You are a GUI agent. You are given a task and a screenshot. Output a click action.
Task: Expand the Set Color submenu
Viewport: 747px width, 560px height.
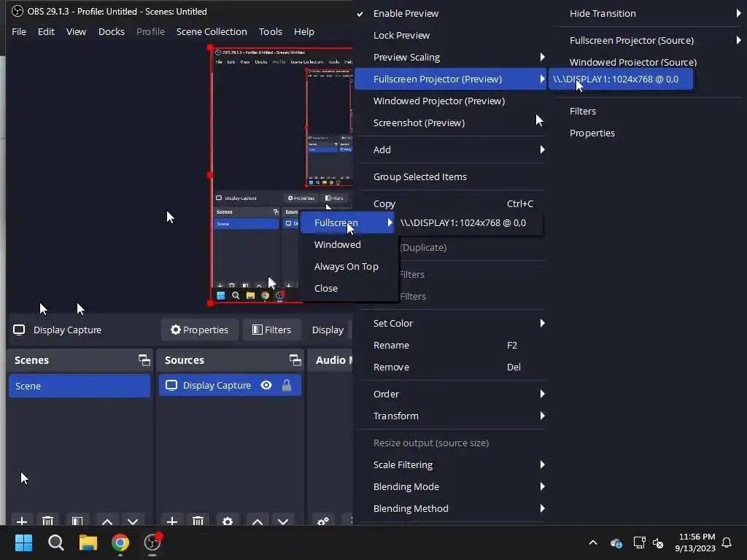pyautogui.click(x=451, y=323)
